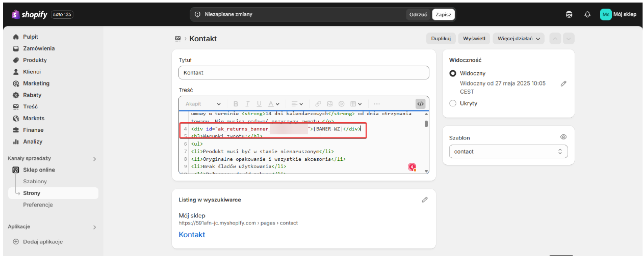
Task: Open Treść in the sidebar
Action: tap(30, 107)
